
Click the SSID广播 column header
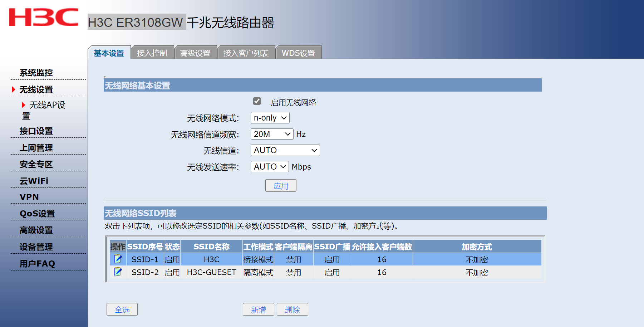point(332,247)
